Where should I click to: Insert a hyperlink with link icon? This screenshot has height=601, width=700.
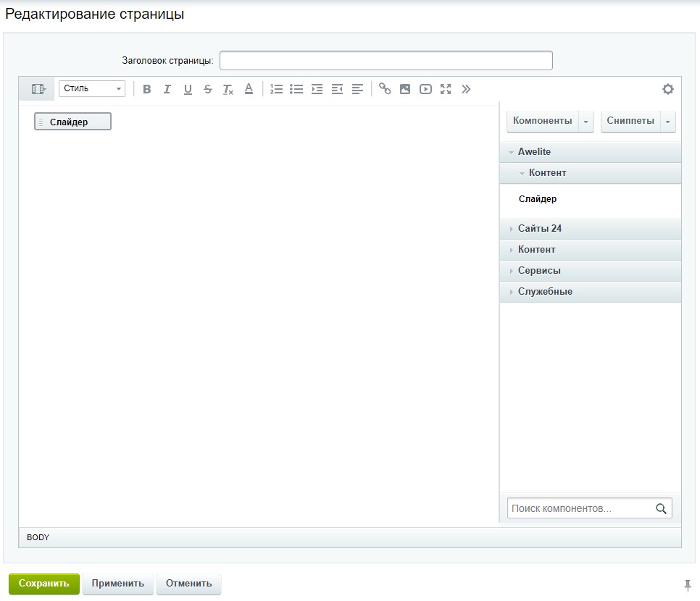[x=384, y=89]
